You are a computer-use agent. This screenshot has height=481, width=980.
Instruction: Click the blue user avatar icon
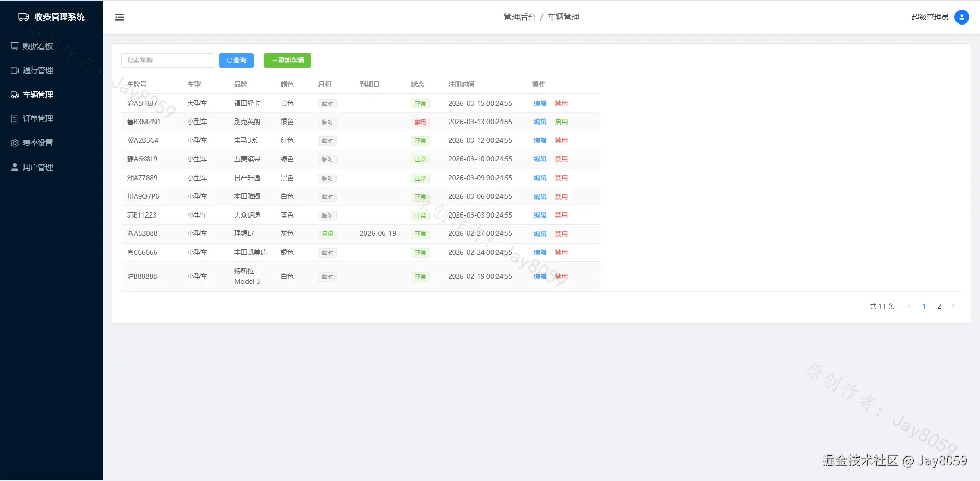coord(962,17)
